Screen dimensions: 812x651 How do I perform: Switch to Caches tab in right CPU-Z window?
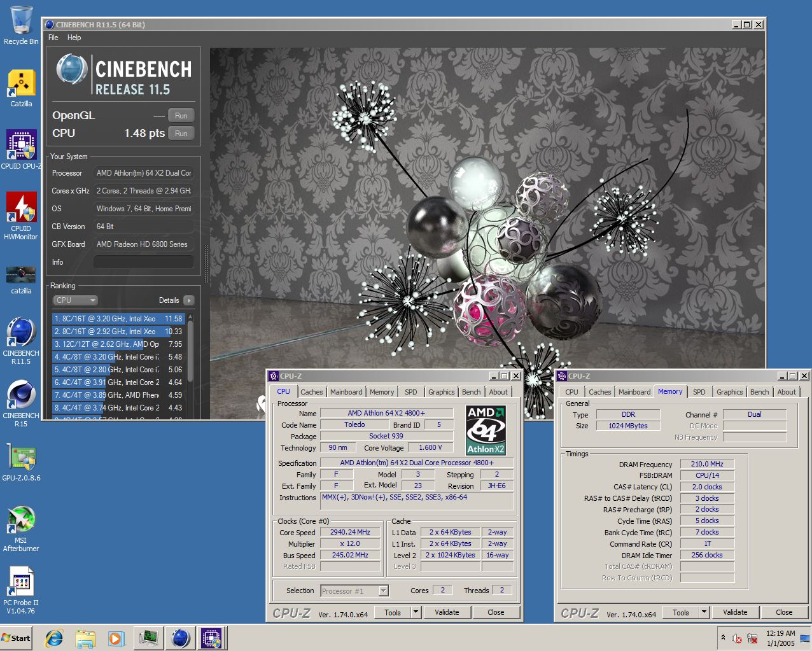coord(600,392)
